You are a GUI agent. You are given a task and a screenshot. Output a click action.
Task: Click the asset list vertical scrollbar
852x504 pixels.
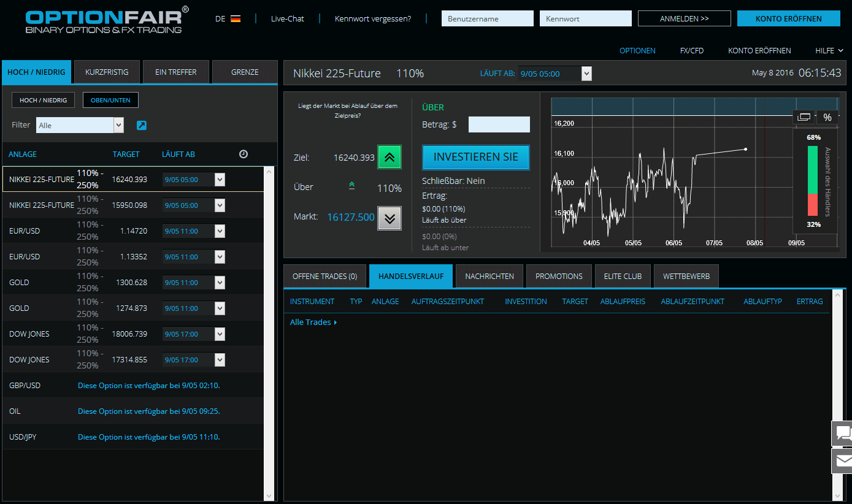[269, 334]
